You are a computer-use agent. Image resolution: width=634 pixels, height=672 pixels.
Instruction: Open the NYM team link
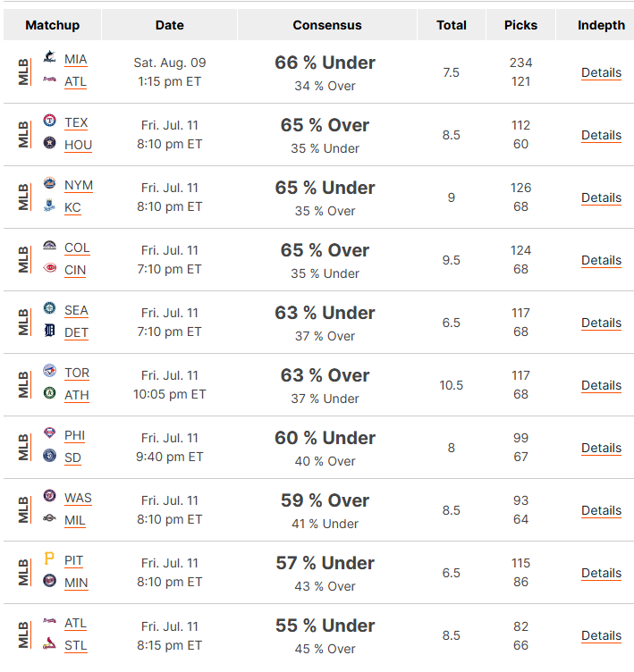coord(79,185)
